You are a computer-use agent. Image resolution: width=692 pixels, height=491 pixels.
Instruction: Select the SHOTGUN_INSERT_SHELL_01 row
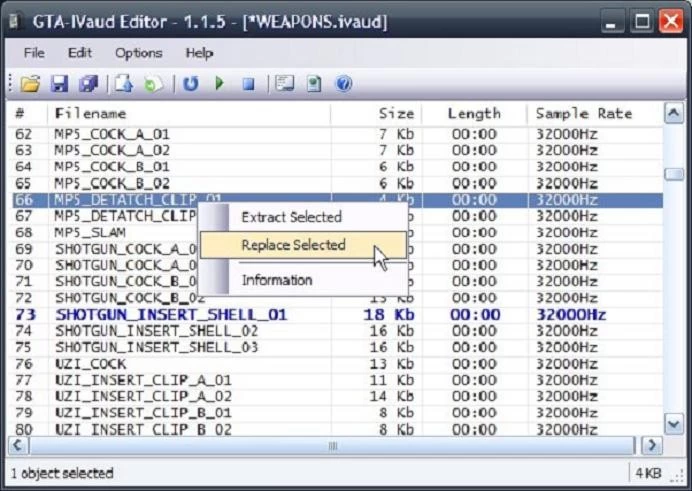click(170, 315)
